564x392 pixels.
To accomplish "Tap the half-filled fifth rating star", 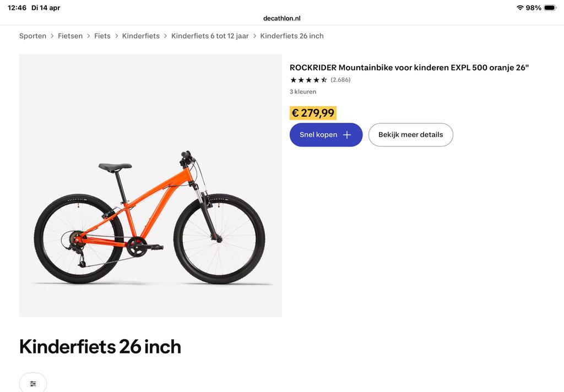I will point(323,79).
